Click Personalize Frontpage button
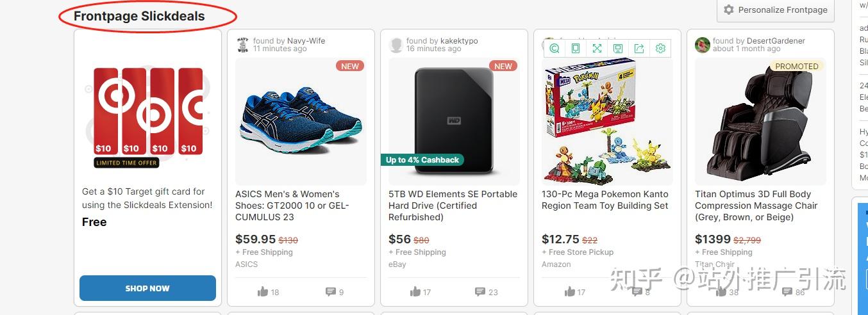 click(776, 10)
